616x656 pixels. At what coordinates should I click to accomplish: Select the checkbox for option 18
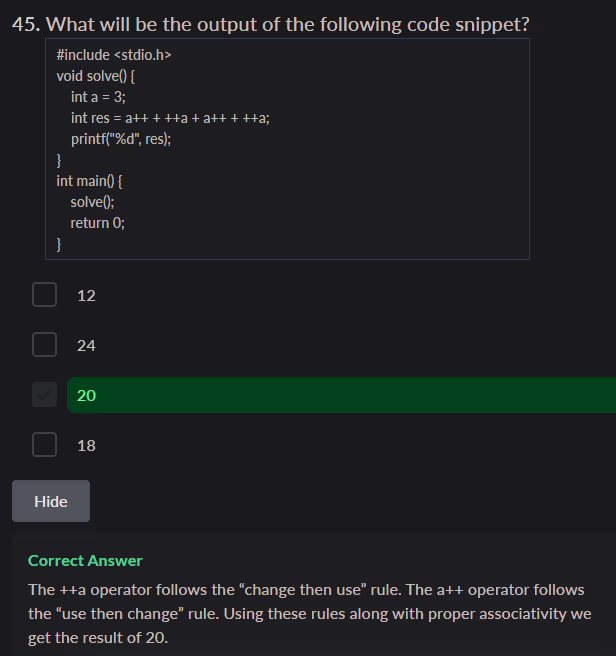pos(44,445)
